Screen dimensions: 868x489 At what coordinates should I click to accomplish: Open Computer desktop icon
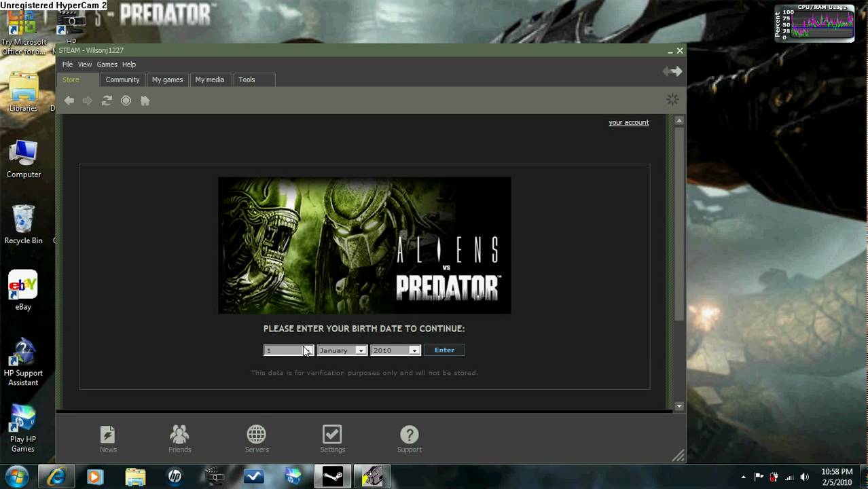23,159
